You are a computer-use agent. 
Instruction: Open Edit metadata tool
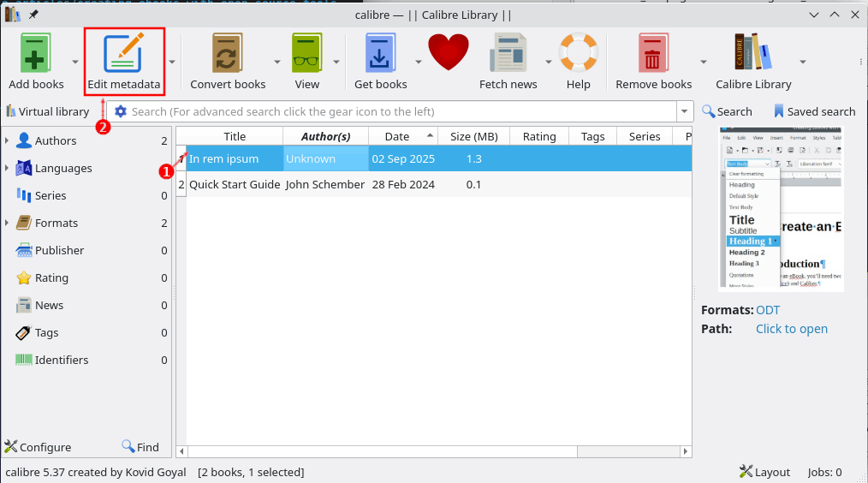tap(123, 54)
